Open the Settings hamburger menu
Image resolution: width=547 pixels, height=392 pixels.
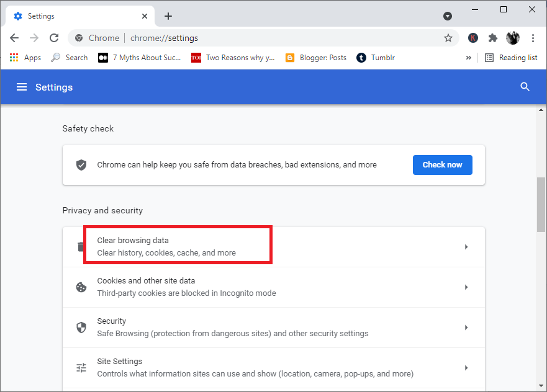coord(22,87)
